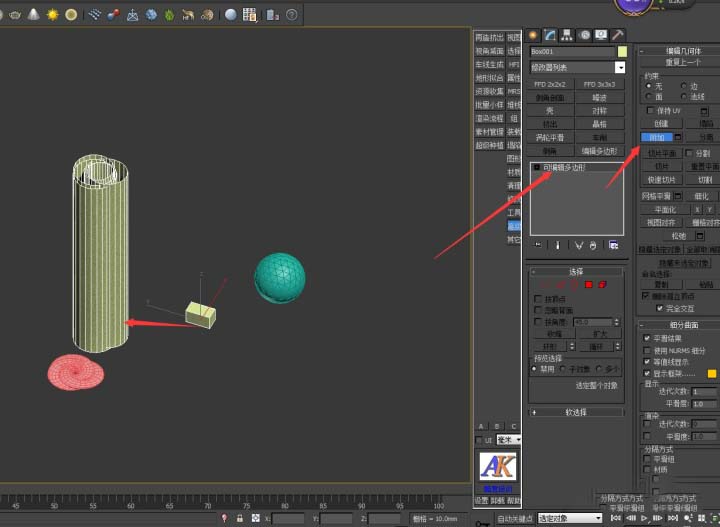The image size is (720, 527).
Task: Click configure modifier sets icon
Action: [x=613, y=245]
